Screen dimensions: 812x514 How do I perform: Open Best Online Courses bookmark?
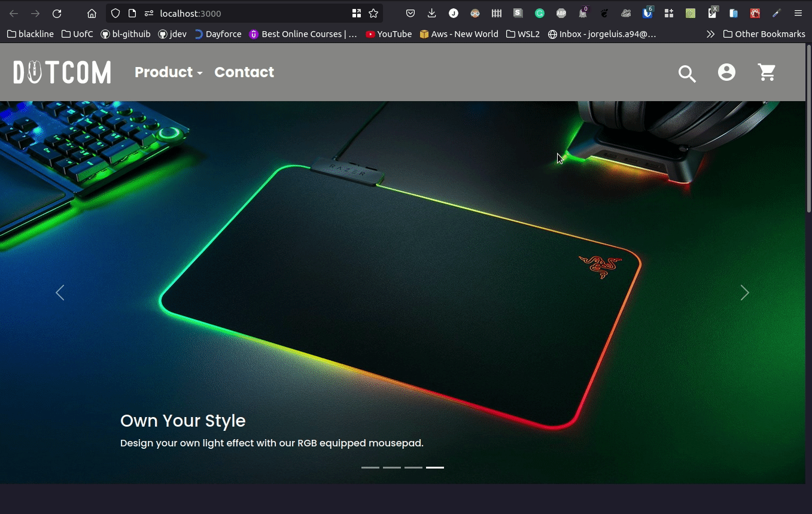(x=303, y=34)
